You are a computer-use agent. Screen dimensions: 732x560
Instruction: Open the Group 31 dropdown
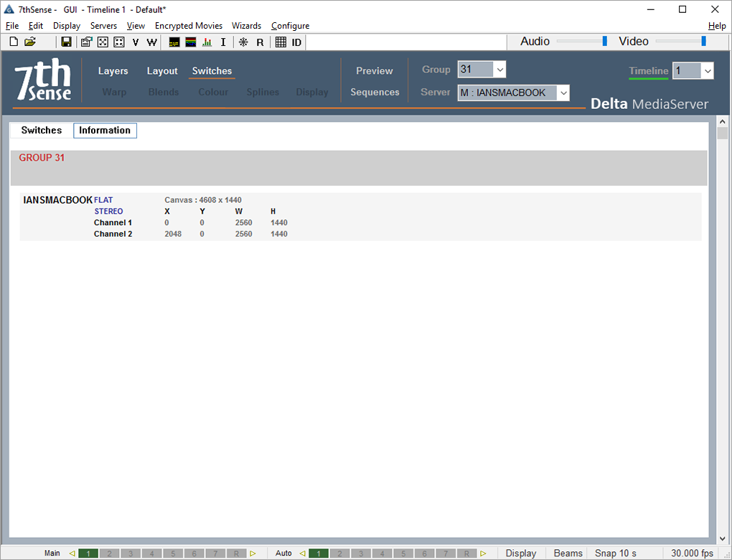[x=499, y=70]
